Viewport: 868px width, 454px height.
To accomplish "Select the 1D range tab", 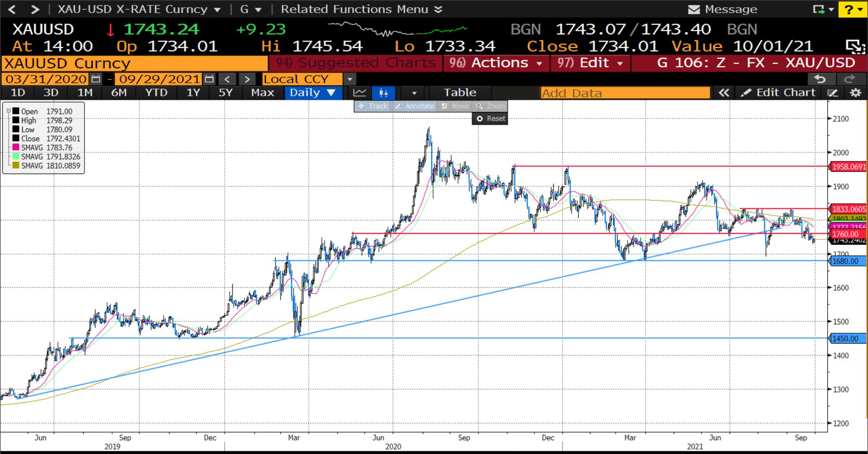I will coord(18,93).
